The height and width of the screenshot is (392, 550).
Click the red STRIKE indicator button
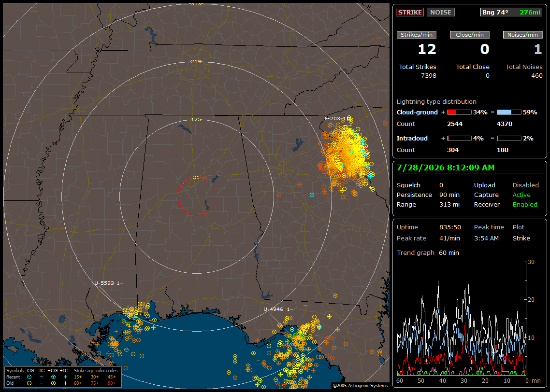(410, 12)
